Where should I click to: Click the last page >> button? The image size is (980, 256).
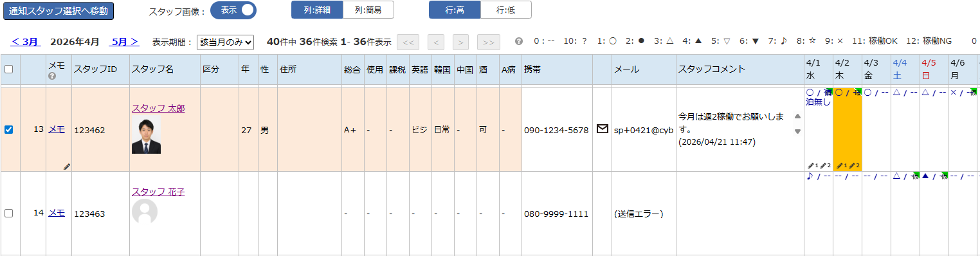point(489,42)
